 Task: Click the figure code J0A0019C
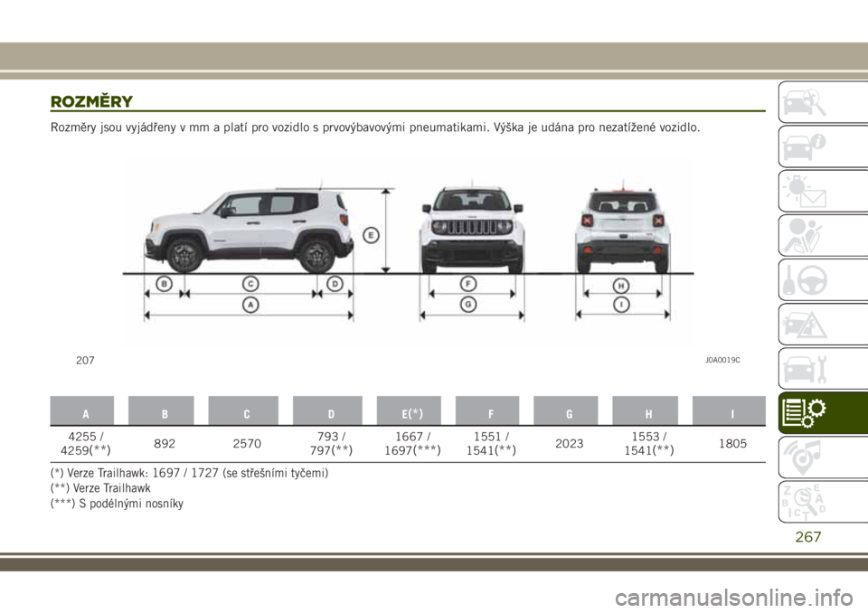[722, 361]
